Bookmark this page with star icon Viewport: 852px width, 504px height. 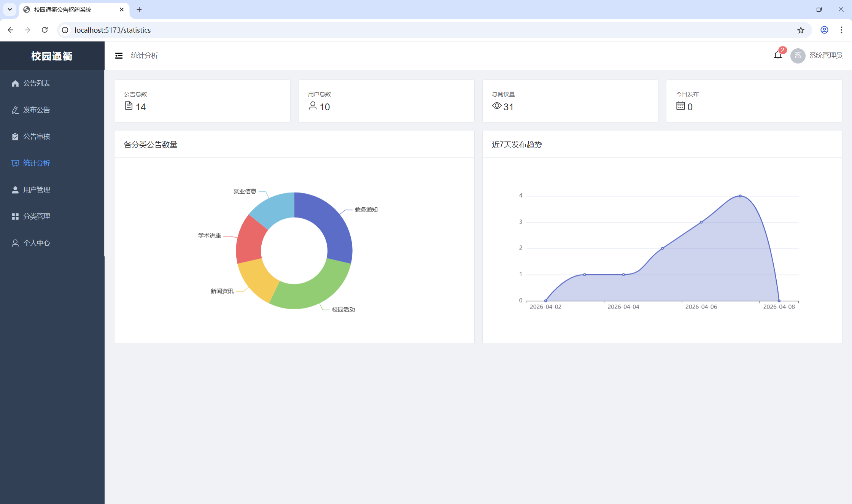[801, 30]
